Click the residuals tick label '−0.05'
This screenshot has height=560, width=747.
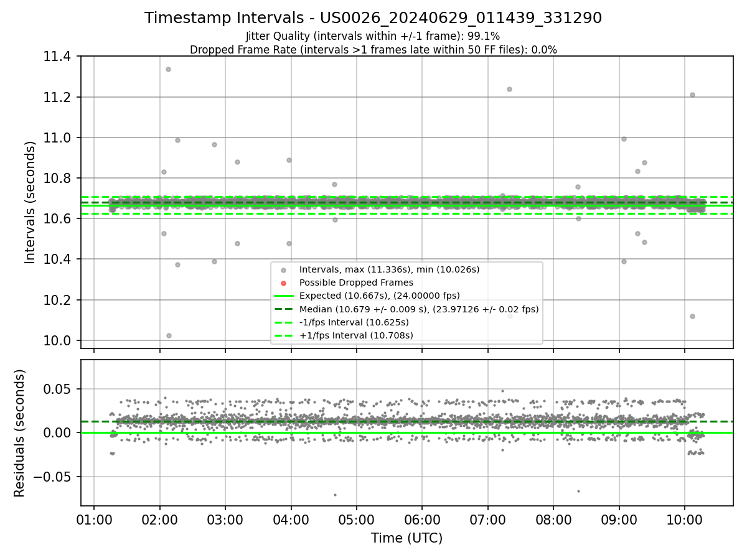53,477
